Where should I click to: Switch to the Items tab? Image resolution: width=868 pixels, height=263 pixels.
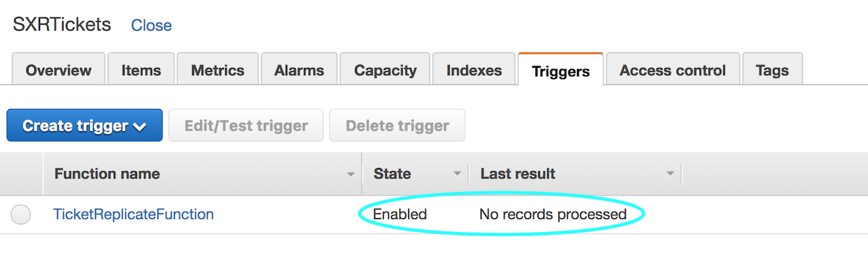coord(141,70)
